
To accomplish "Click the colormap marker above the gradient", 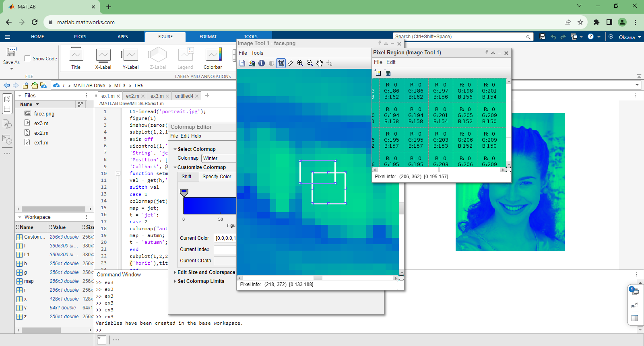I will (x=184, y=192).
